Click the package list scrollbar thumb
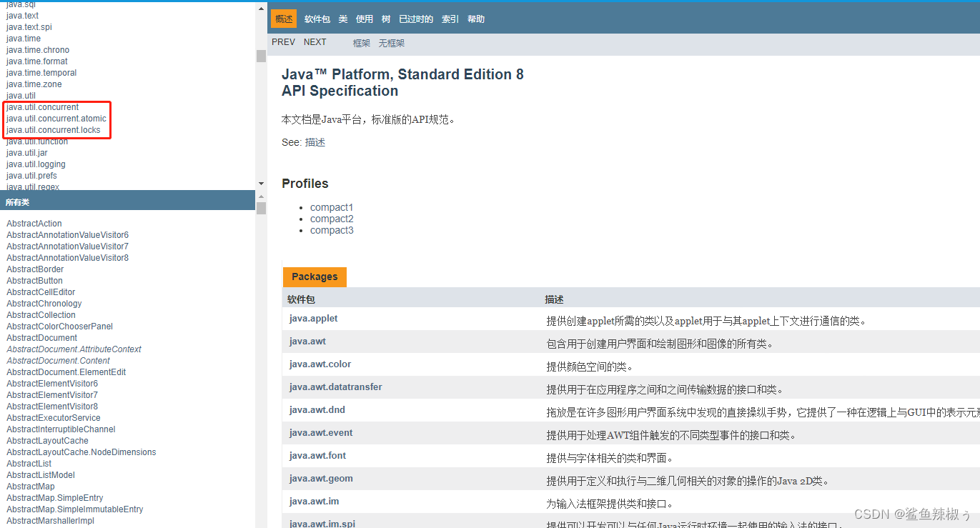Image resolution: width=980 pixels, height=528 pixels. point(261,55)
